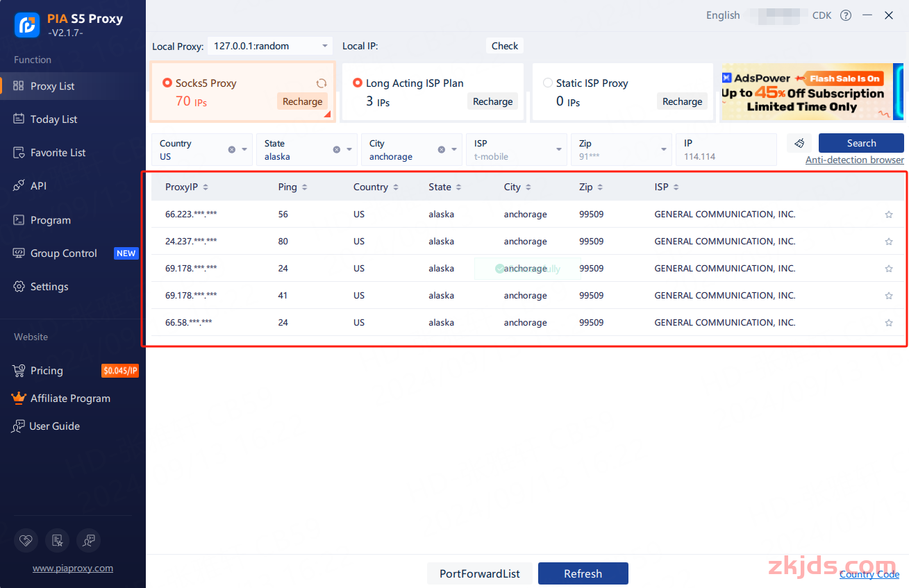The width and height of the screenshot is (909, 588).
Task: Go to Proxy List in sidebar
Action: tap(73, 86)
